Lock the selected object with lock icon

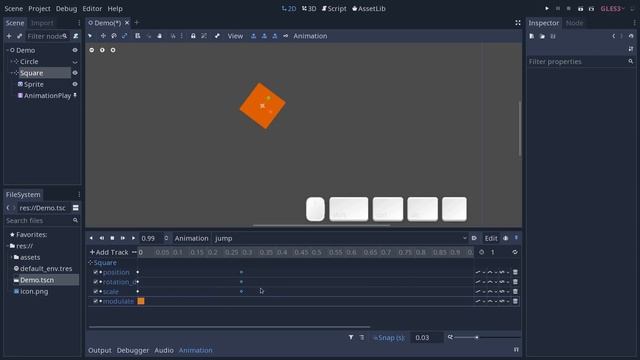193,36
